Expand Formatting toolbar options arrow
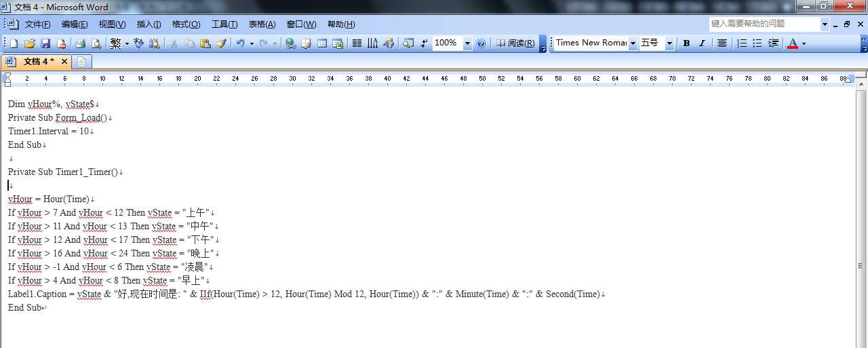The height and width of the screenshot is (348, 868). point(864,43)
